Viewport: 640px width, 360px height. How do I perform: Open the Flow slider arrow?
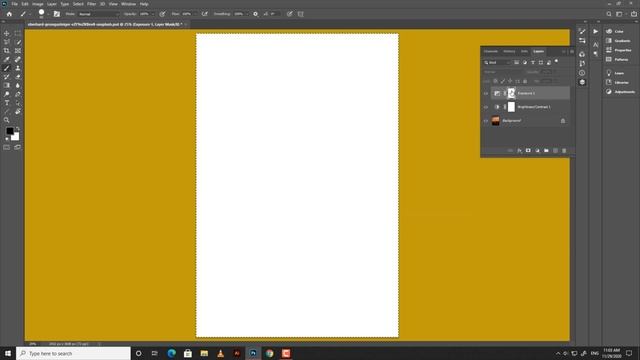(x=195, y=14)
